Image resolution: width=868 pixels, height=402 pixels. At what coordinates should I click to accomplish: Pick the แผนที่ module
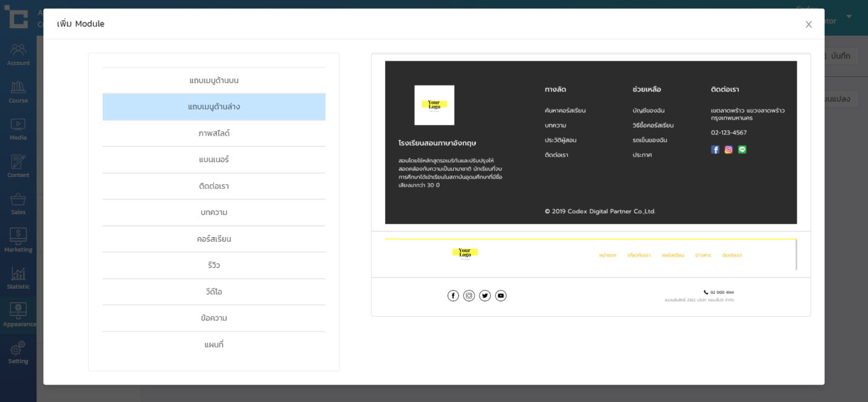tap(214, 344)
